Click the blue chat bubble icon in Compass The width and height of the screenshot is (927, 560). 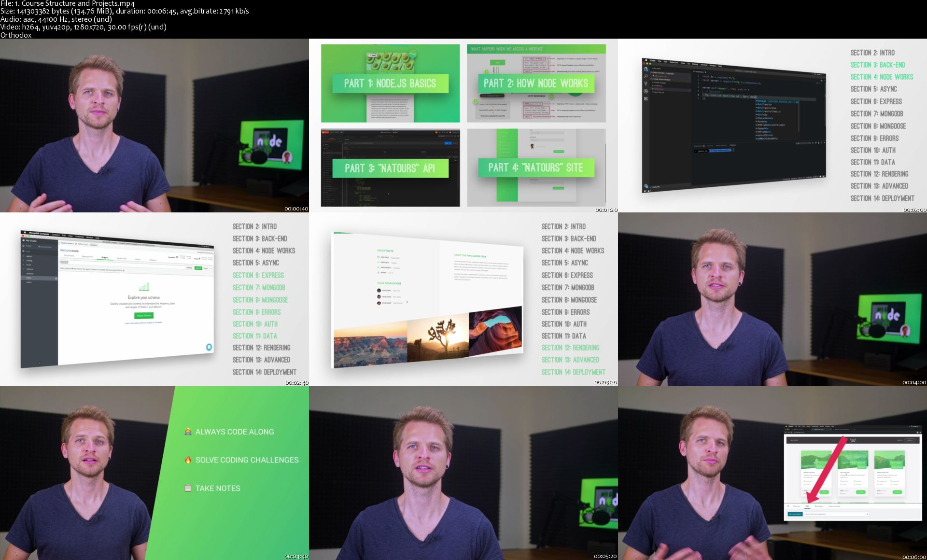[x=209, y=347]
